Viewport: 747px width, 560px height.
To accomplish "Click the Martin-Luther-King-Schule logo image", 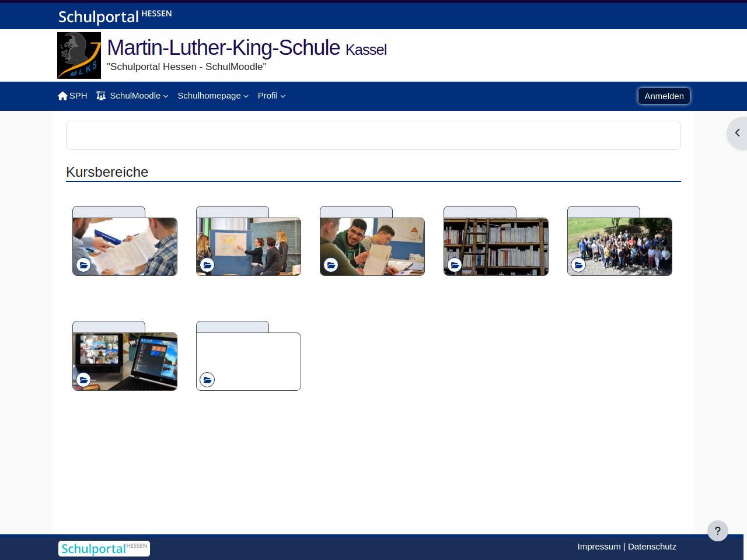I will (x=79, y=55).
